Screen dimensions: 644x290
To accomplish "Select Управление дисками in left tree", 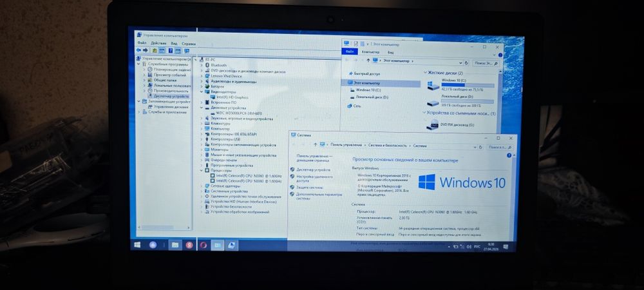I will pos(171,106).
